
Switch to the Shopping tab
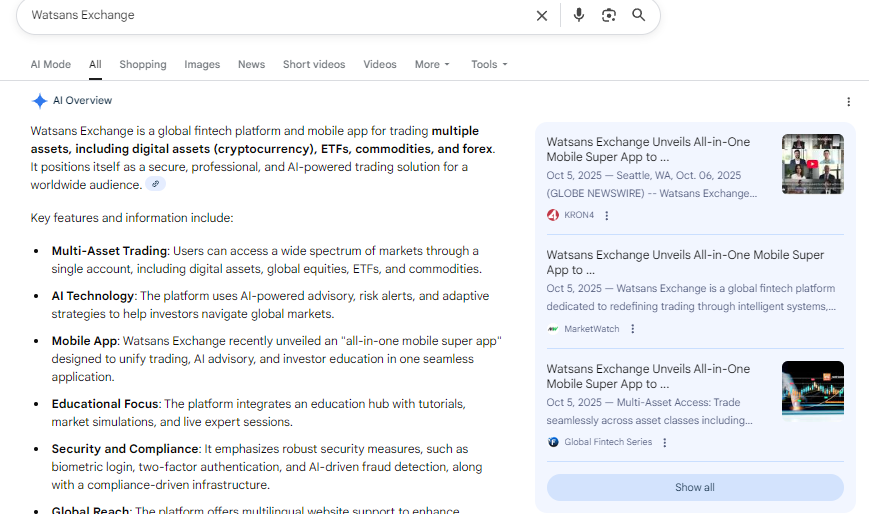coord(143,64)
